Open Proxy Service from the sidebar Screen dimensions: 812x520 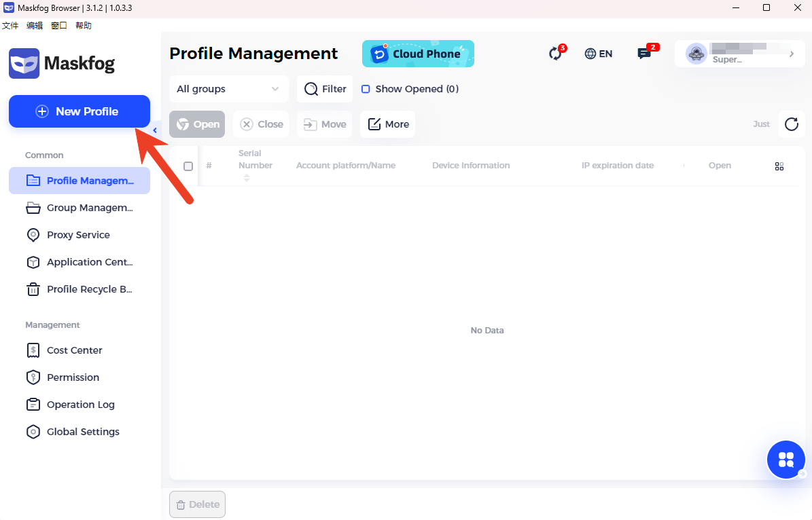[x=78, y=235]
